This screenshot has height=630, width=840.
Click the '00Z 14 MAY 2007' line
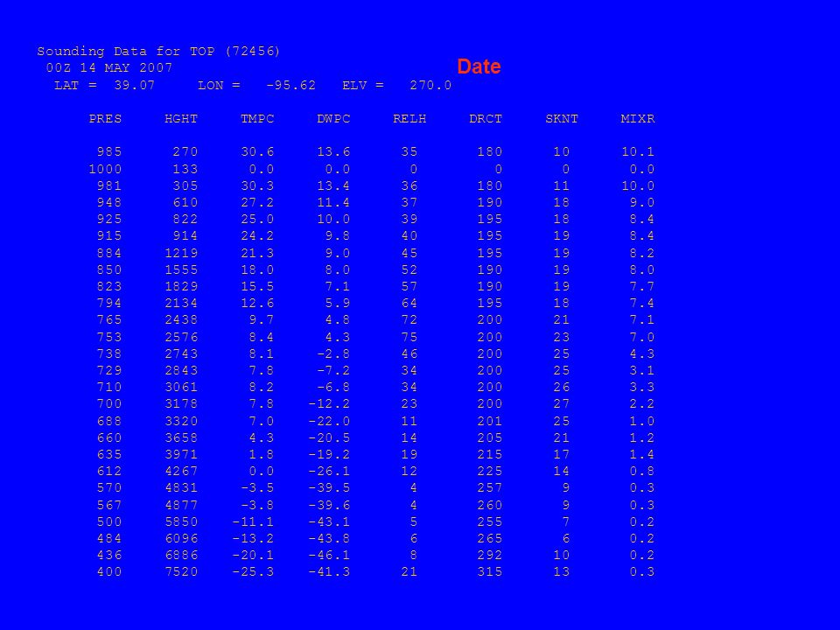(x=109, y=68)
